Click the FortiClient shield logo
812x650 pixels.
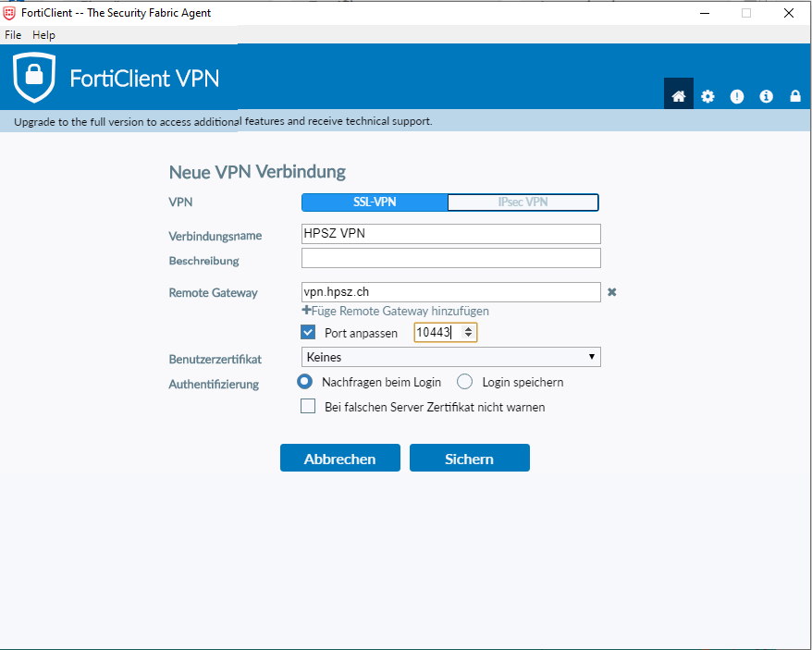pos(34,78)
